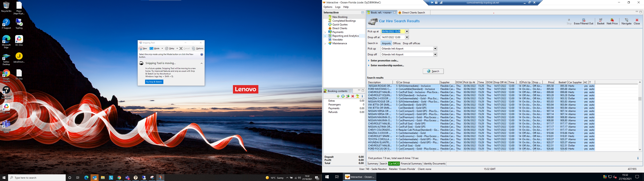The width and height of the screenshot is (644, 181).
Task: Click the blue info icon in Booking contents toolbar
Action: click(362, 96)
